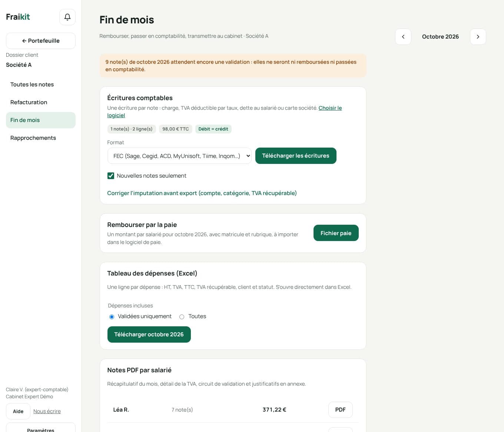
Task: Click the pending validation warning banner
Action: coord(233,66)
